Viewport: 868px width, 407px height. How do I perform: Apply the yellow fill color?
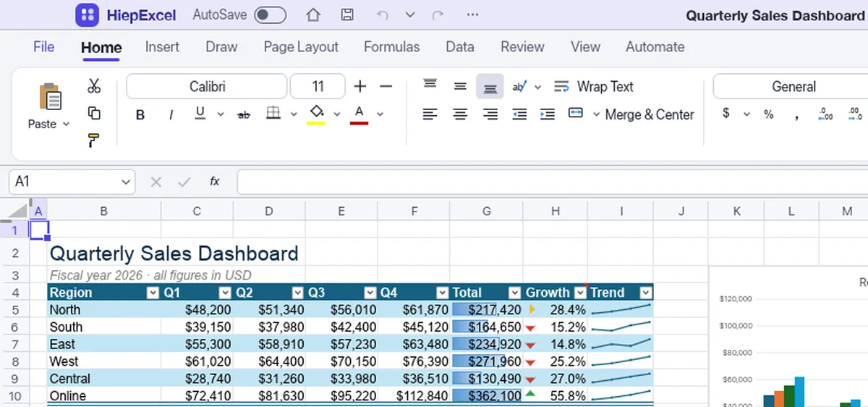pyautogui.click(x=316, y=114)
